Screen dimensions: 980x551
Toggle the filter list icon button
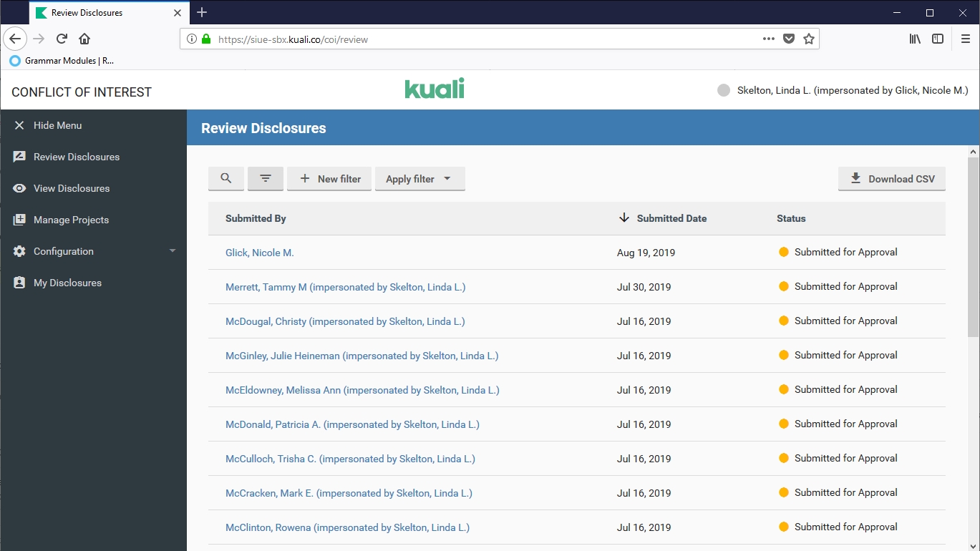[x=266, y=179]
